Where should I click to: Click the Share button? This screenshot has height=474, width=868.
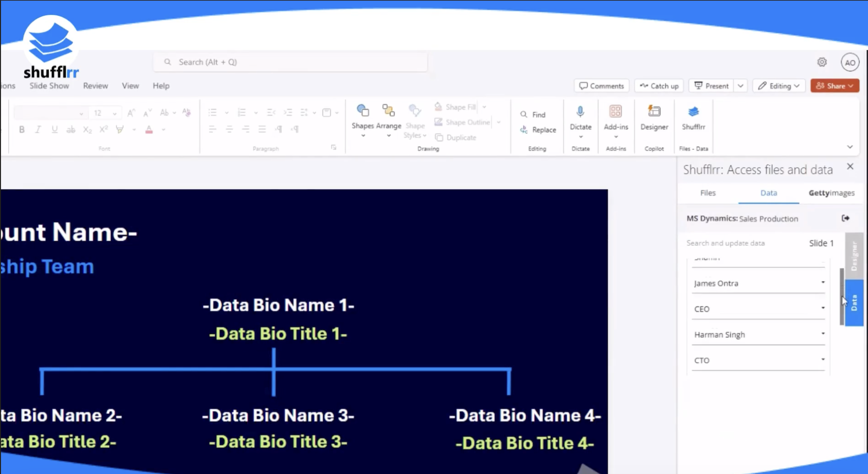835,86
